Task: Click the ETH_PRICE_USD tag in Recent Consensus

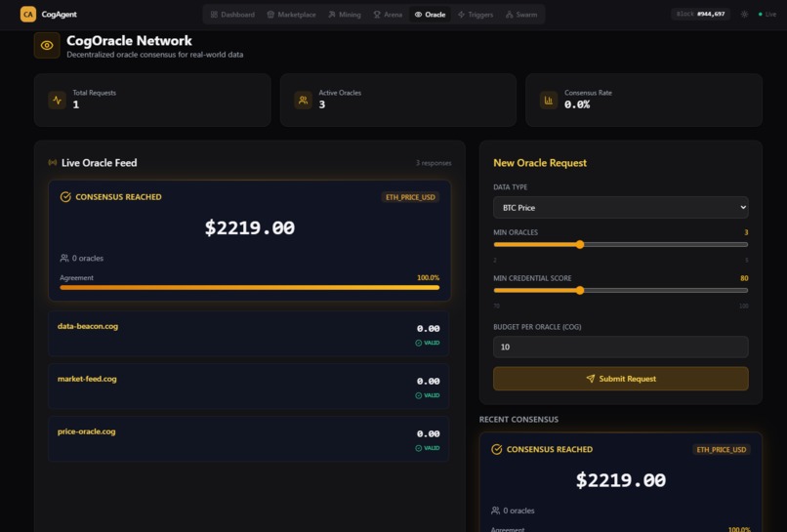Action: tap(722, 450)
